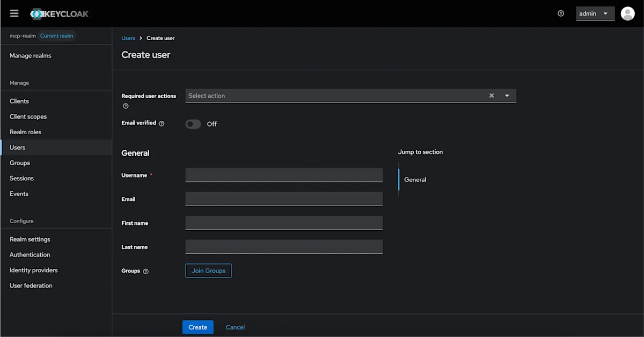Click the user avatar icon
Image resolution: width=644 pixels, height=337 pixels.
627,13
